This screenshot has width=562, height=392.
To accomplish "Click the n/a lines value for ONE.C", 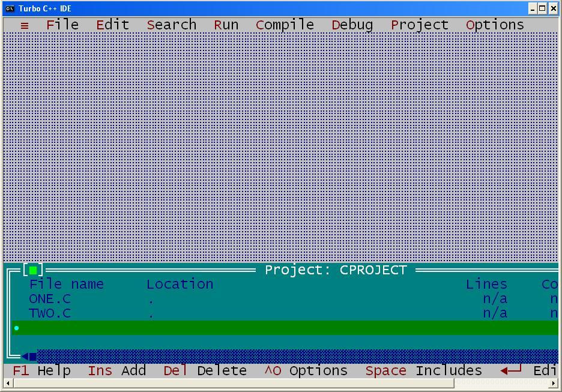I will [x=495, y=299].
